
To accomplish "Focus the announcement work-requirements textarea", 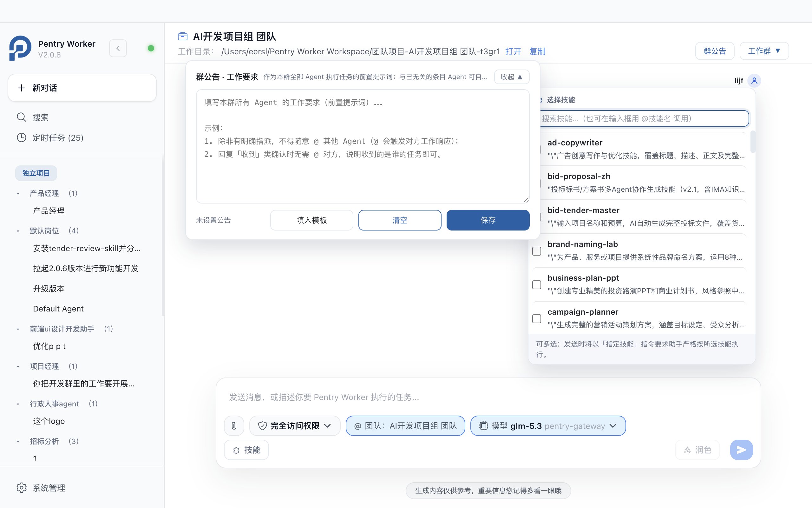I will [363, 146].
